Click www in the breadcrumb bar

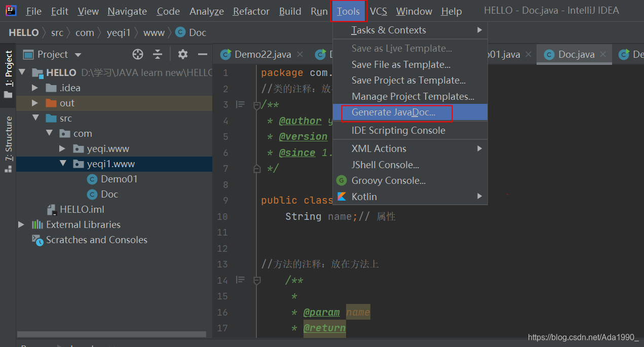coord(154,32)
